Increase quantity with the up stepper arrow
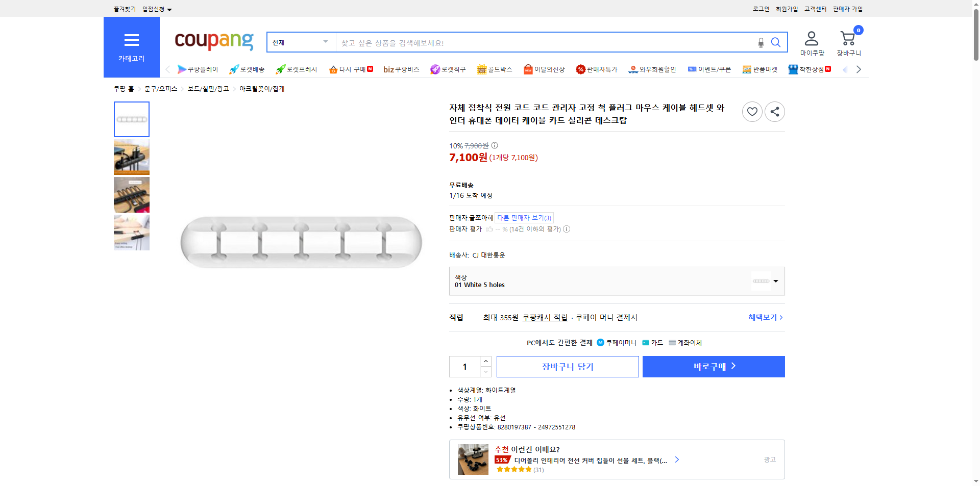 click(x=485, y=361)
